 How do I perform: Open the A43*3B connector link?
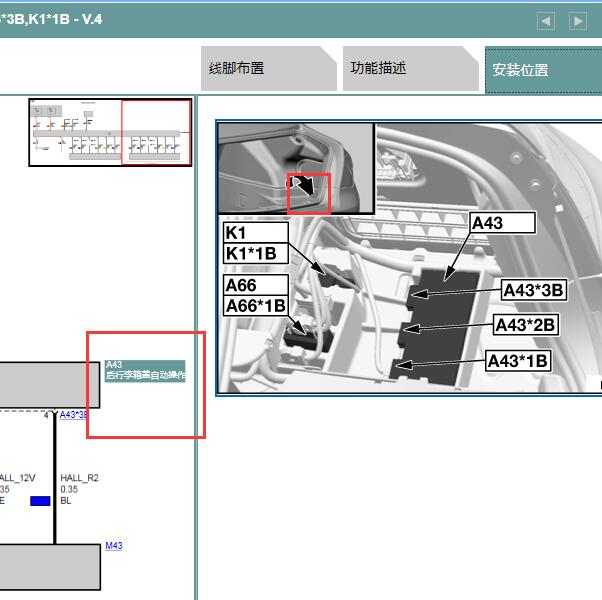click(73, 415)
